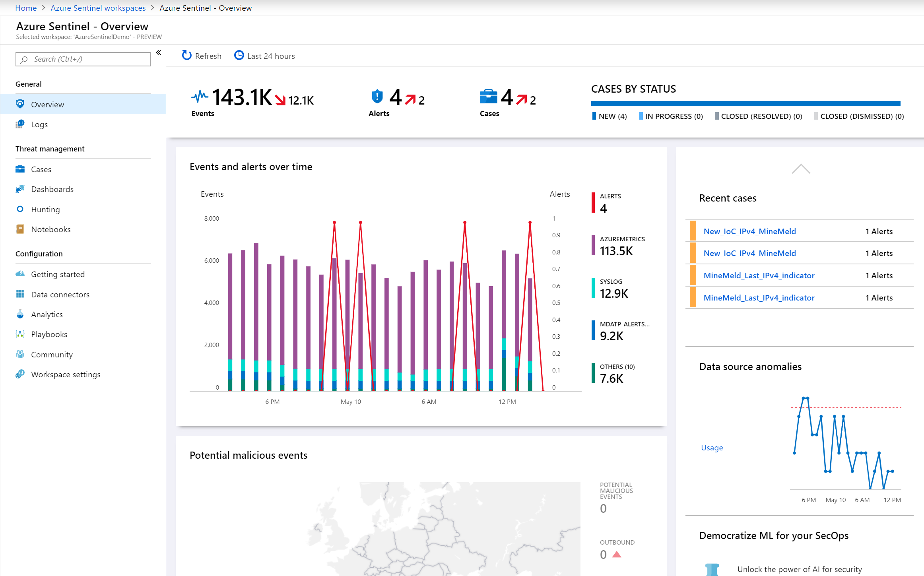Click the Notebooks icon in sidebar
The image size is (924, 576).
(20, 229)
